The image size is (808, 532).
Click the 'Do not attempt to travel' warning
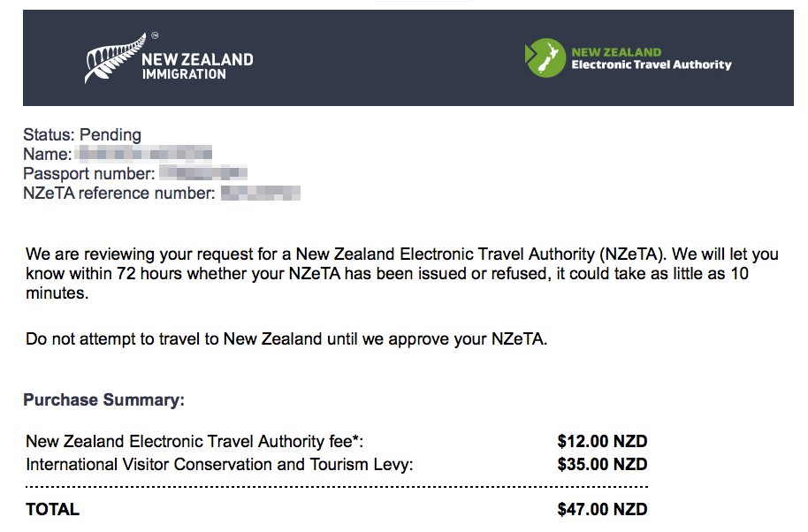[x=286, y=339]
